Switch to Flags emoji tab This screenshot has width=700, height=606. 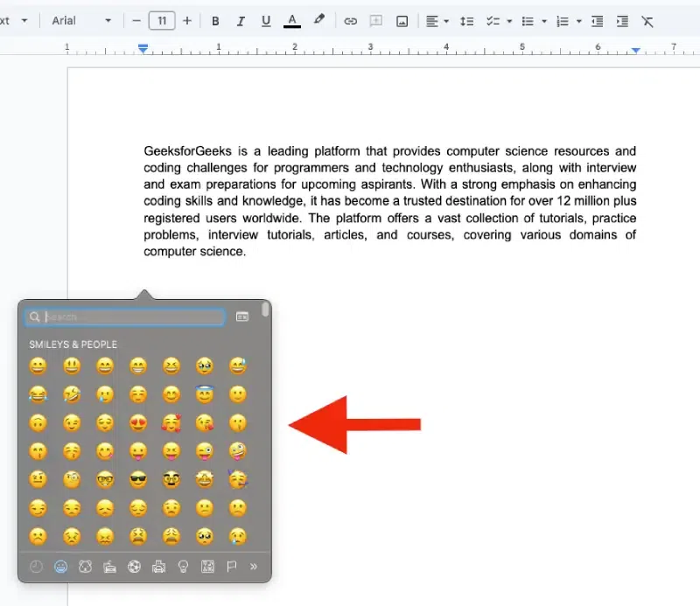pos(231,567)
